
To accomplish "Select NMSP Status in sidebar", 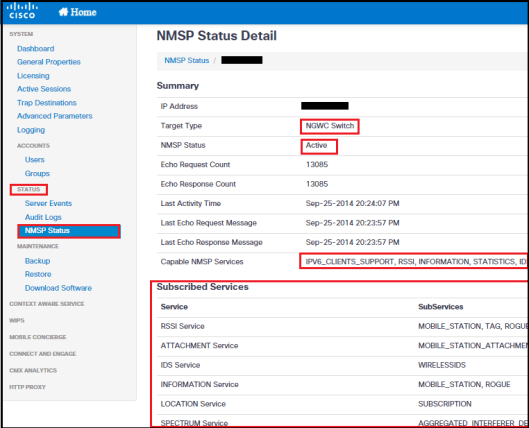I will tap(69, 231).
